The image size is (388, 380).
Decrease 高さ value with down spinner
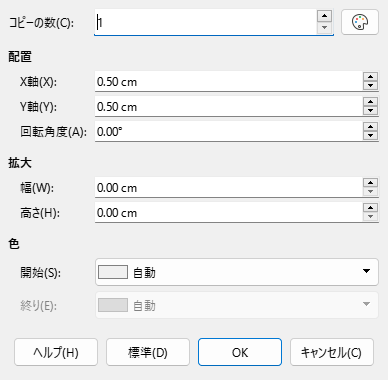pos(370,217)
